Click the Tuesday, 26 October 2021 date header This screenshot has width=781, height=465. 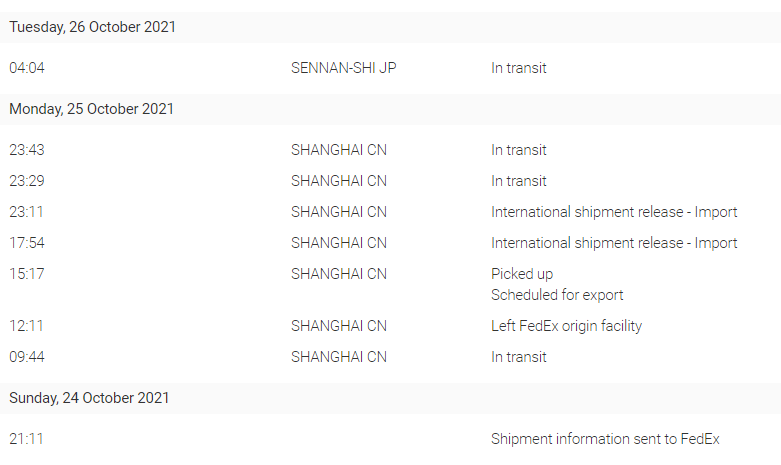coord(93,27)
